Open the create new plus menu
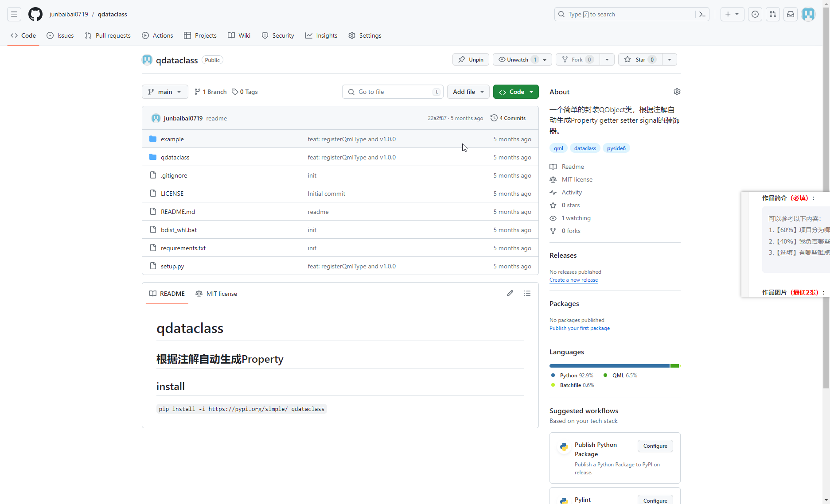Screen dimensions: 830x504 732,14
